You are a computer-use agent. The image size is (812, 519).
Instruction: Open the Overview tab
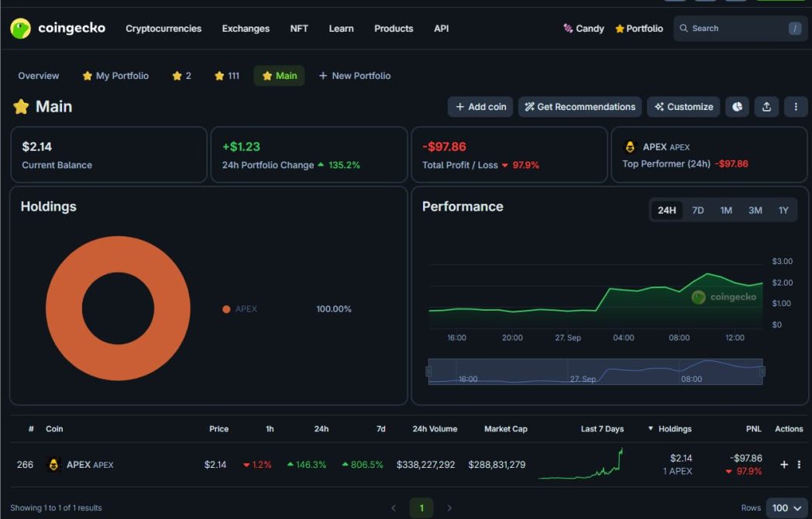[x=39, y=76]
